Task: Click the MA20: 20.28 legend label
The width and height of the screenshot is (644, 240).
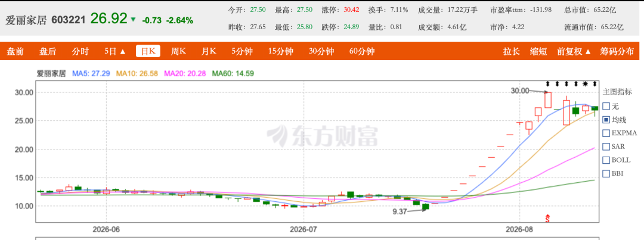Action: [x=185, y=74]
